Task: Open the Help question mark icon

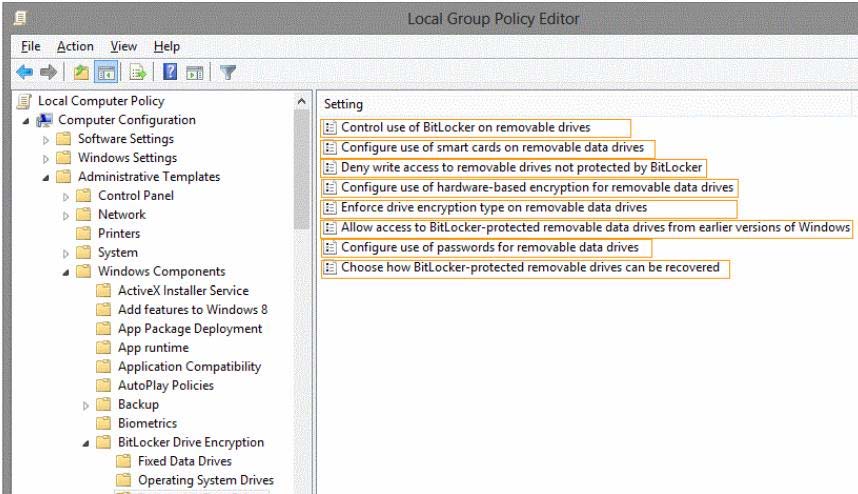Action: 170,71
